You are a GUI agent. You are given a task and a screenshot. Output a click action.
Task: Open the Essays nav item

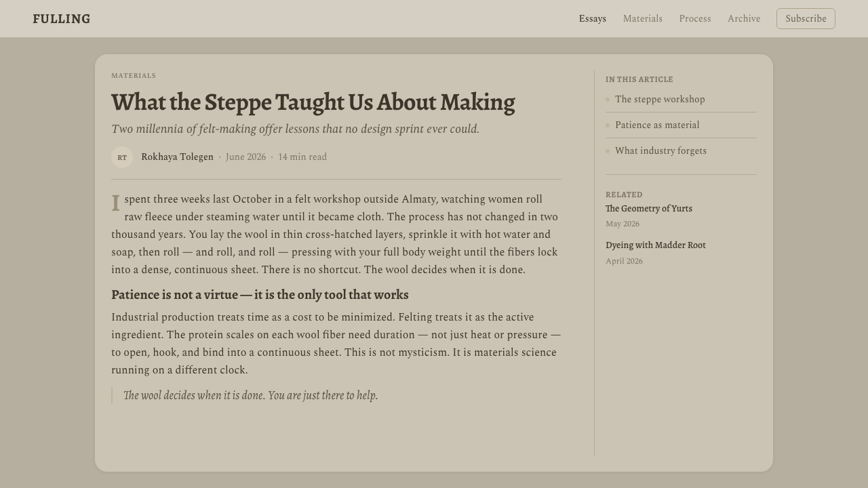click(x=593, y=19)
